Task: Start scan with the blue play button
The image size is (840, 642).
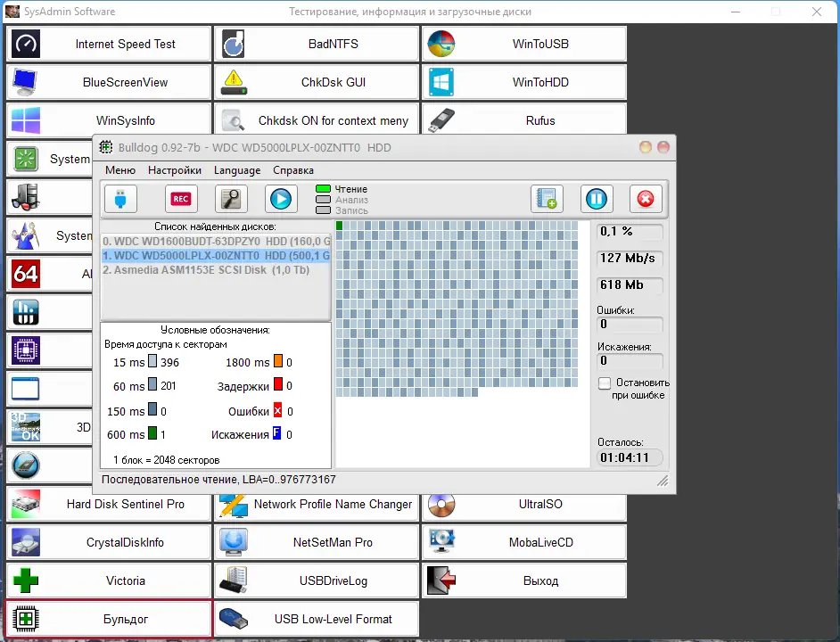Action: click(281, 199)
